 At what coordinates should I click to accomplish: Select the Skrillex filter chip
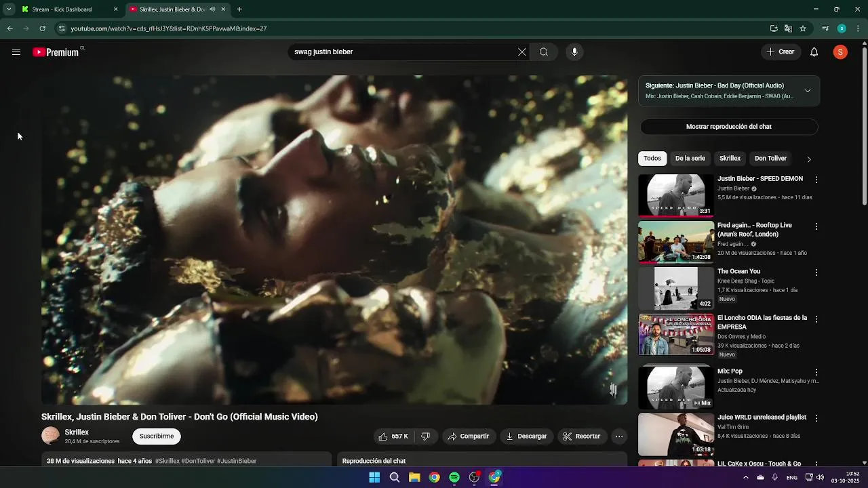pyautogui.click(x=730, y=159)
